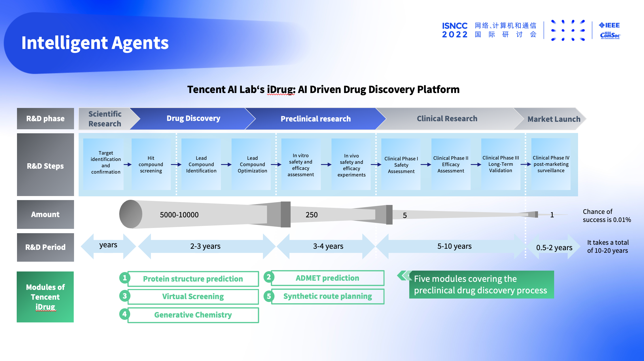Click the IEEE logo

[609, 25]
